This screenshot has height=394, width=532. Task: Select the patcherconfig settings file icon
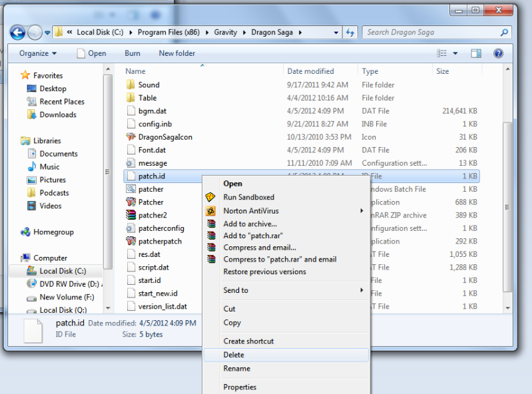click(x=131, y=228)
